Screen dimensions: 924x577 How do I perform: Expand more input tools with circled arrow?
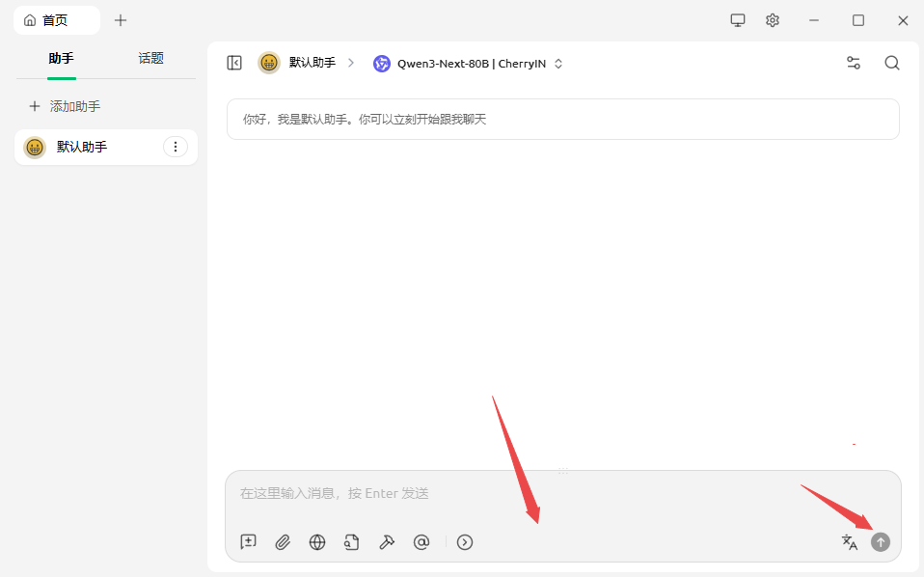click(x=465, y=542)
